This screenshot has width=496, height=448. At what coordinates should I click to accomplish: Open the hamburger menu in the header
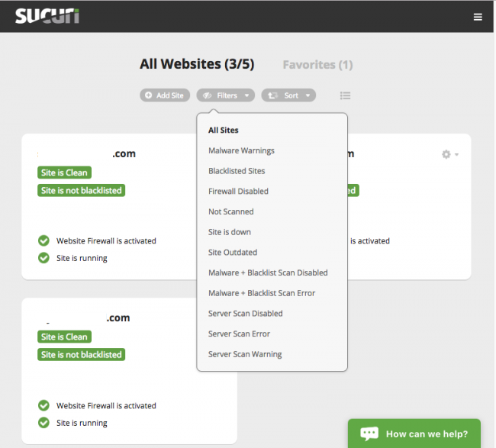(478, 17)
